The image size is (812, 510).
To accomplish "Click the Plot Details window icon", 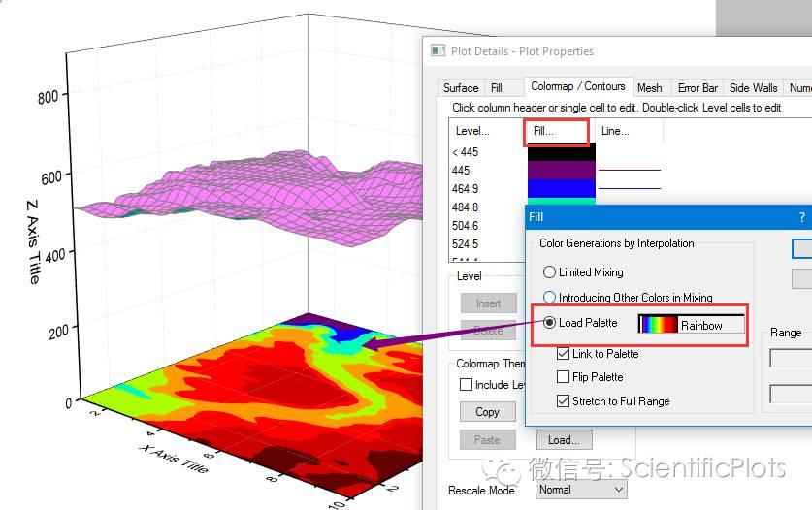I will point(438,51).
